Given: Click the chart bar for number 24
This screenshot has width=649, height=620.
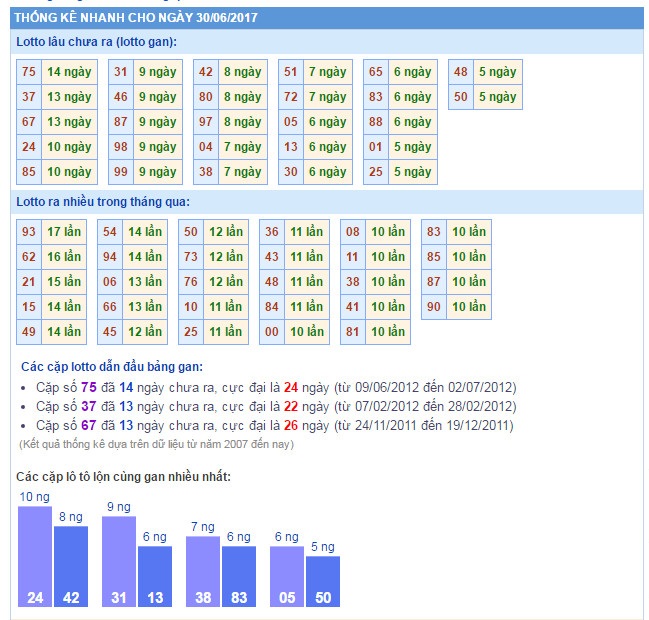Looking at the screenshot, I should 35,557.
